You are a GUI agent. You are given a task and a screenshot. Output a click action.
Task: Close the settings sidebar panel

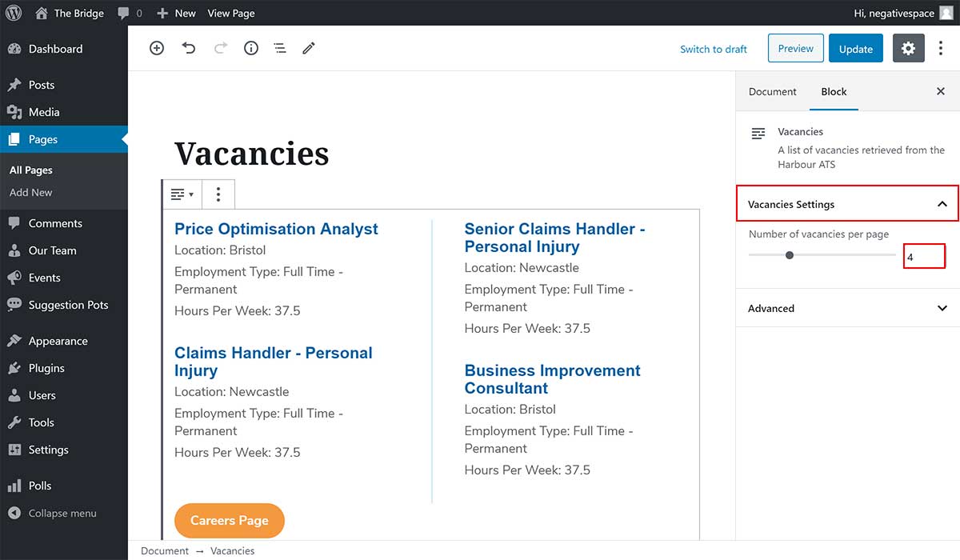(x=941, y=91)
